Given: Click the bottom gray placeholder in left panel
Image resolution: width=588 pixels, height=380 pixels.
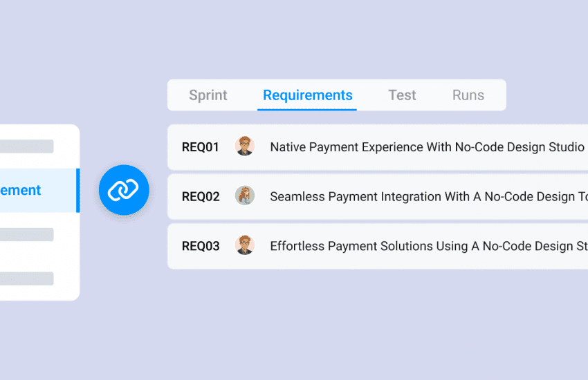Looking at the screenshot, I should (x=26, y=278).
